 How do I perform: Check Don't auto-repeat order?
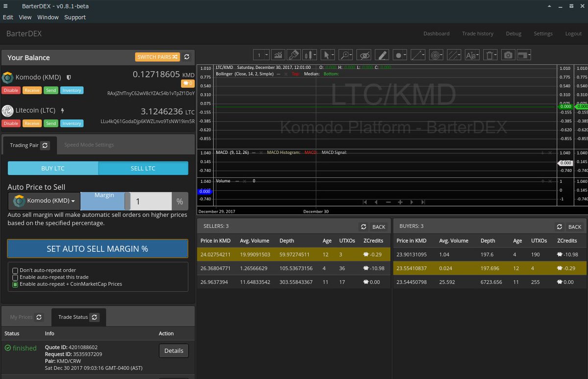[x=15, y=271]
